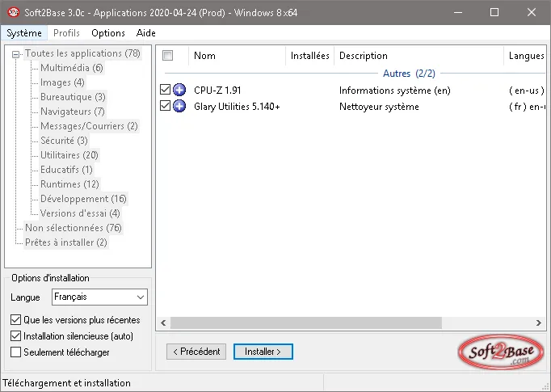Toggle Que les versions plus récentes
Screen dimensions: 551x392
point(16,319)
